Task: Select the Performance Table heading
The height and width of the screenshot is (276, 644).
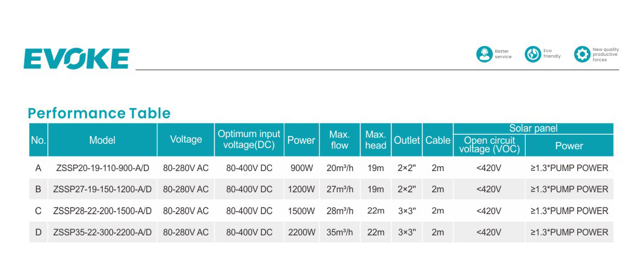Action: 99,113
